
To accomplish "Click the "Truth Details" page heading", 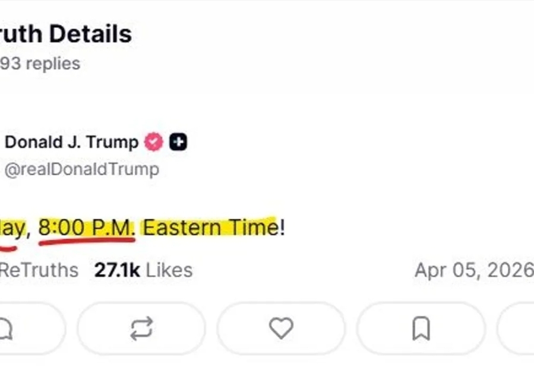I will tap(65, 34).
